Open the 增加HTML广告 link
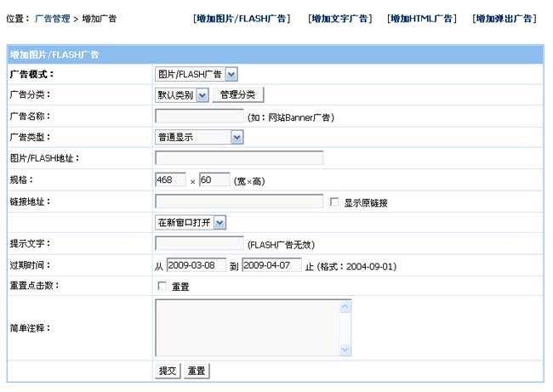553x392 pixels. coord(422,18)
